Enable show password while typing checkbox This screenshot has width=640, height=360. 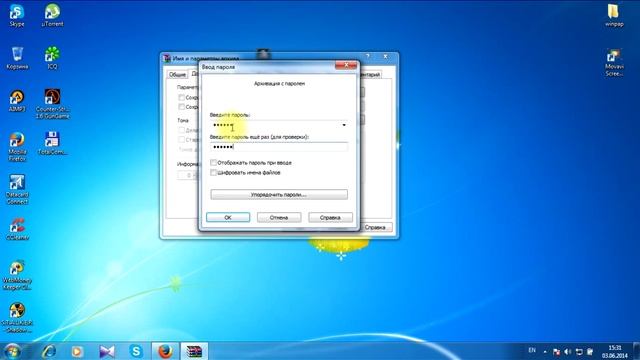(x=213, y=162)
